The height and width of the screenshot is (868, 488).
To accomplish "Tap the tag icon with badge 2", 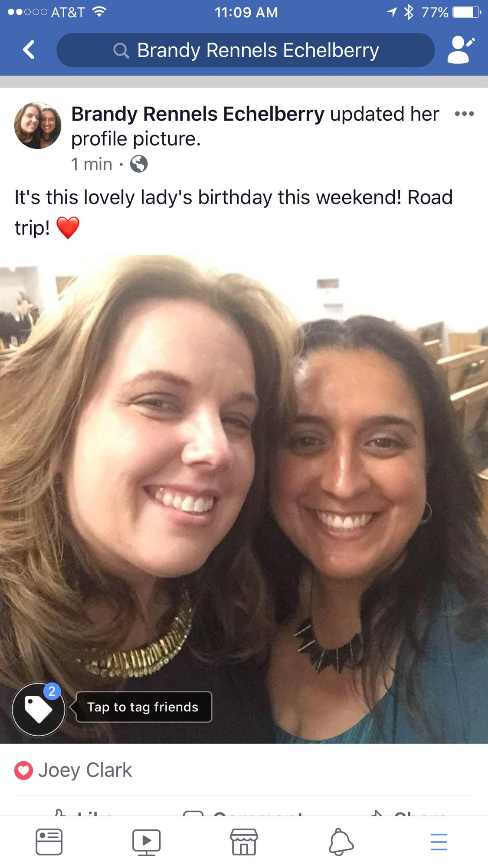I will coord(38,709).
